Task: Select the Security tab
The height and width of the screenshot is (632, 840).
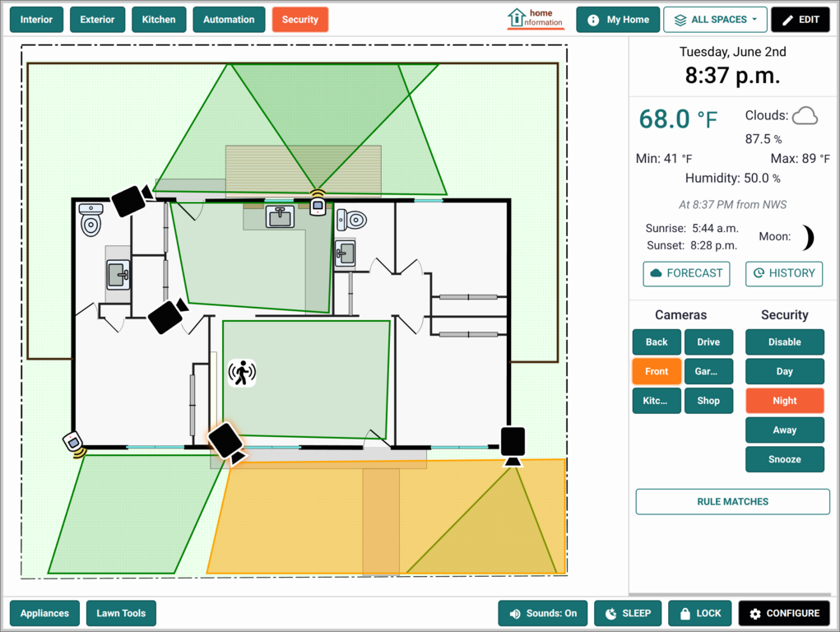Action: click(300, 20)
